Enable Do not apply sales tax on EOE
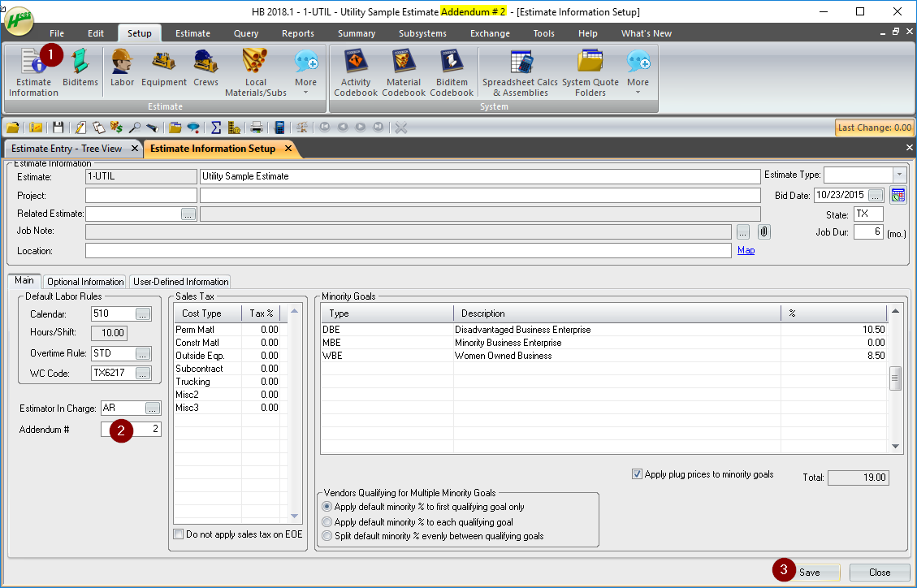 (x=179, y=534)
